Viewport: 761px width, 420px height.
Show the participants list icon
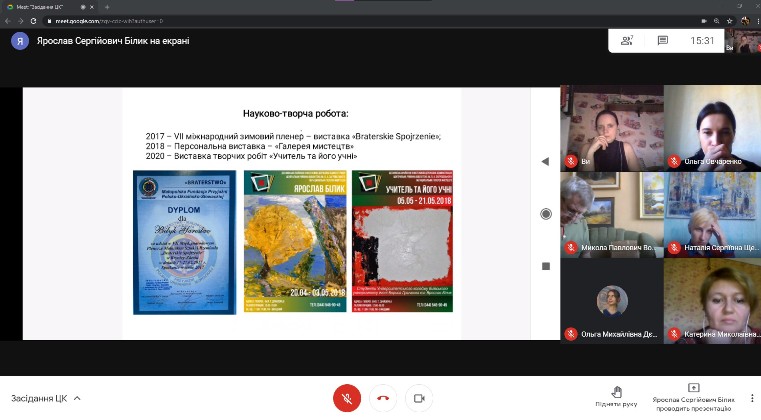click(x=627, y=40)
